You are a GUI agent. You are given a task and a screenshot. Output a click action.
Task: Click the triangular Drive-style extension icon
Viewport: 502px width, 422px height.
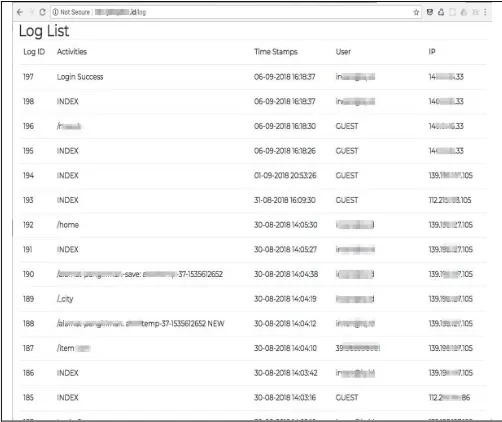point(441,12)
